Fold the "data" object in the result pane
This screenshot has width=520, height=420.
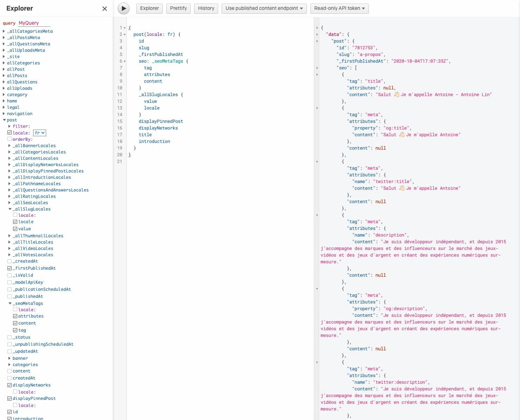pos(317,35)
